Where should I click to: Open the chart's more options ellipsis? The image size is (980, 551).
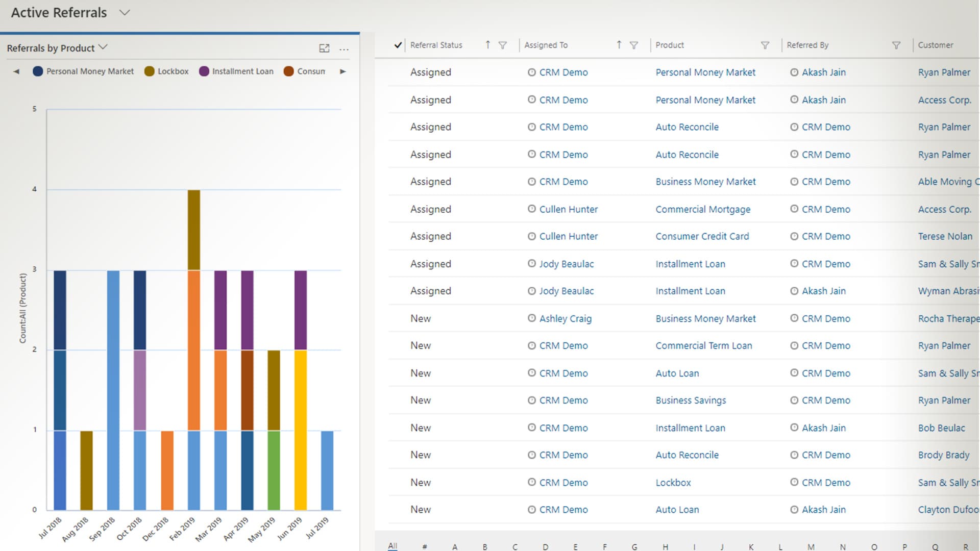(344, 49)
